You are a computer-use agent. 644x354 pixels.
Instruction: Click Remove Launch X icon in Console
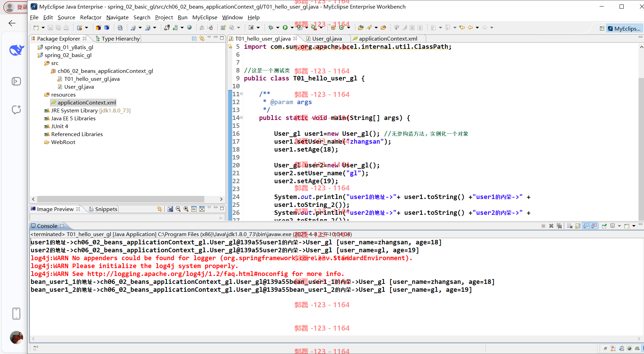tap(551, 226)
